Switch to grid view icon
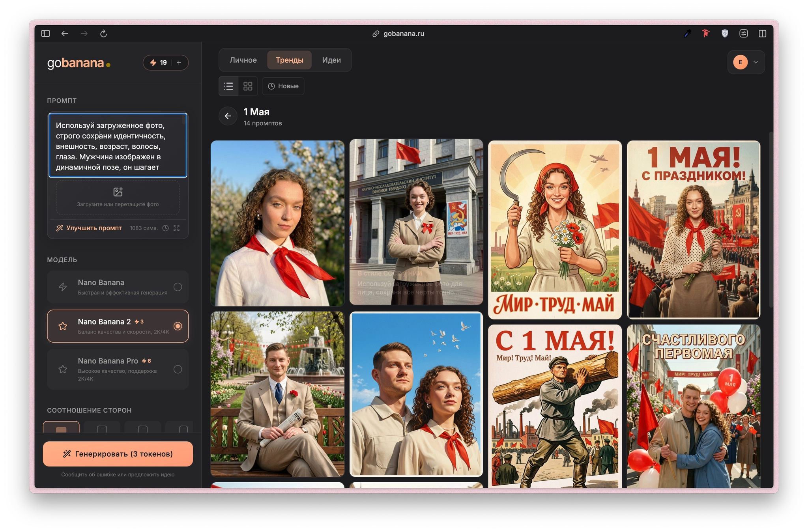This screenshot has width=808, height=532. [x=248, y=86]
